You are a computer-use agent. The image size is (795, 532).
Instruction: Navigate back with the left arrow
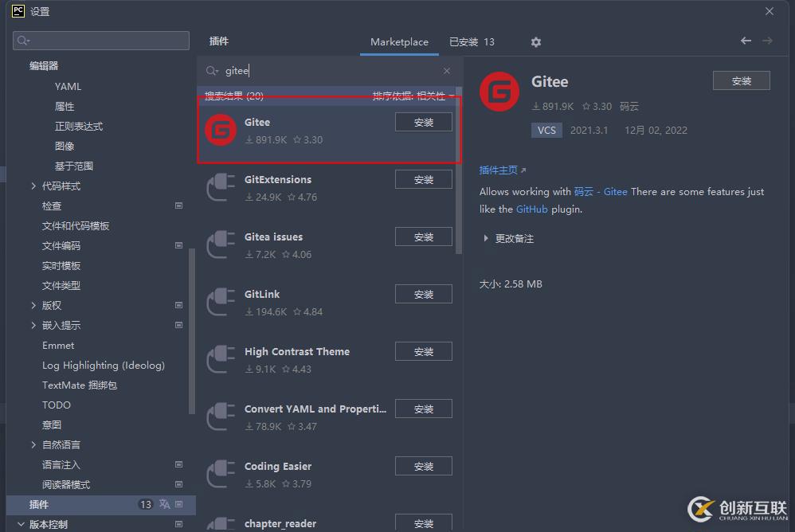tap(746, 41)
